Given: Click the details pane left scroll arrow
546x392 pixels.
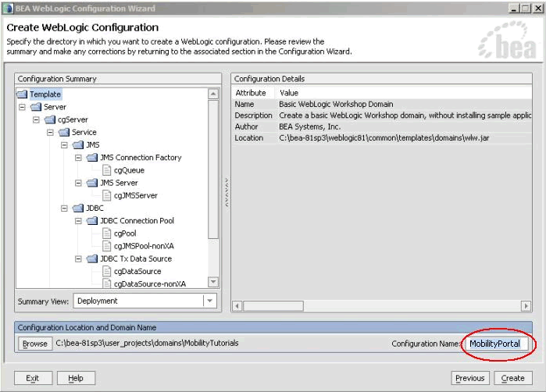Looking at the screenshot, I should (237, 306).
